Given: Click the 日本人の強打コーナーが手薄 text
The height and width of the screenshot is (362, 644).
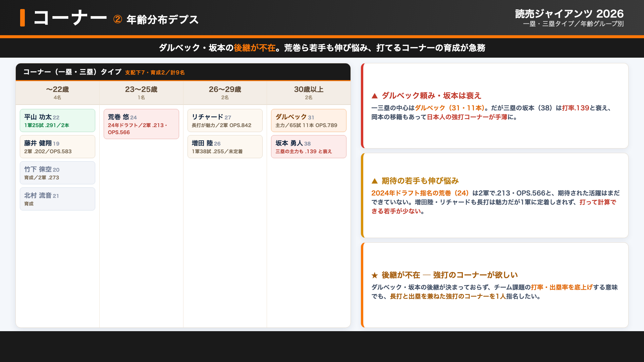Looking at the screenshot, I should click(x=467, y=117).
